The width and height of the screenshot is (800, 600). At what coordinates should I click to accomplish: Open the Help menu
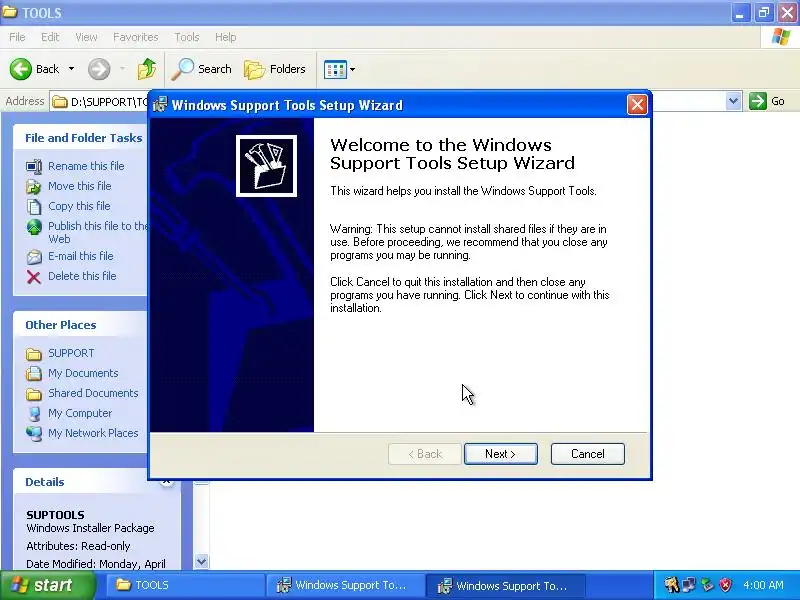tap(225, 37)
